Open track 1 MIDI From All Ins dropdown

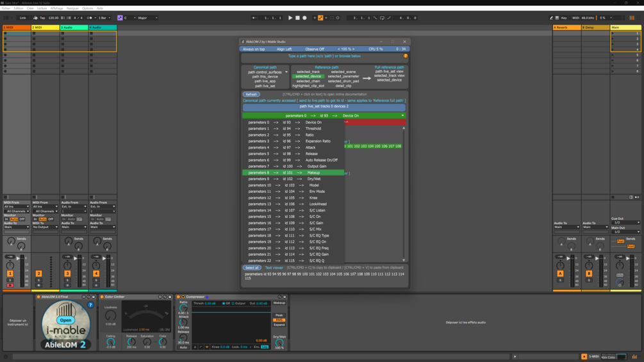tap(17, 206)
